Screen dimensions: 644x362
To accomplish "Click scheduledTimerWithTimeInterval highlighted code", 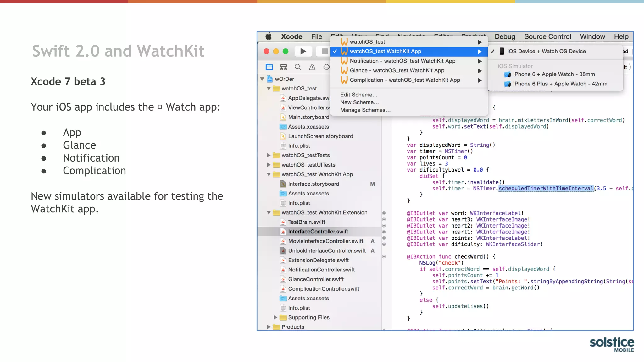I will tap(546, 189).
